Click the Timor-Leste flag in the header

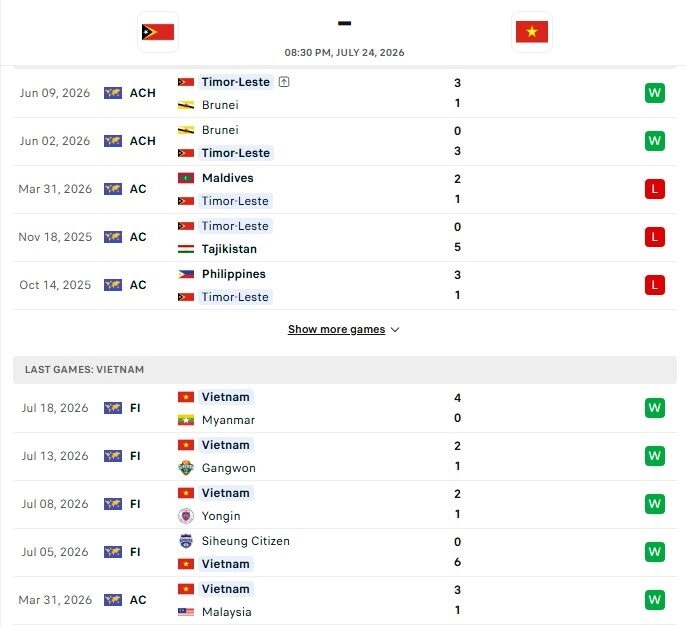coord(158,32)
